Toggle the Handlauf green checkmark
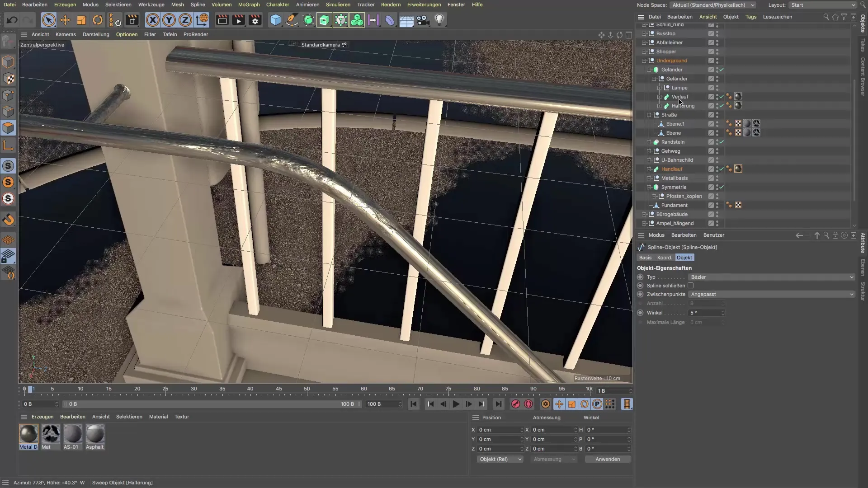Image resolution: width=868 pixels, height=488 pixels. point(722,169)
